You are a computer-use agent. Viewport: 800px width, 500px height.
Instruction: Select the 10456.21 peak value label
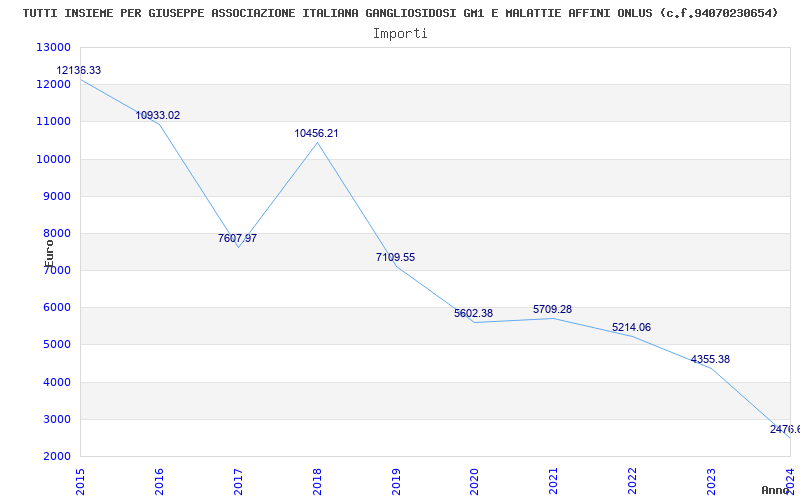coord(316,133)
